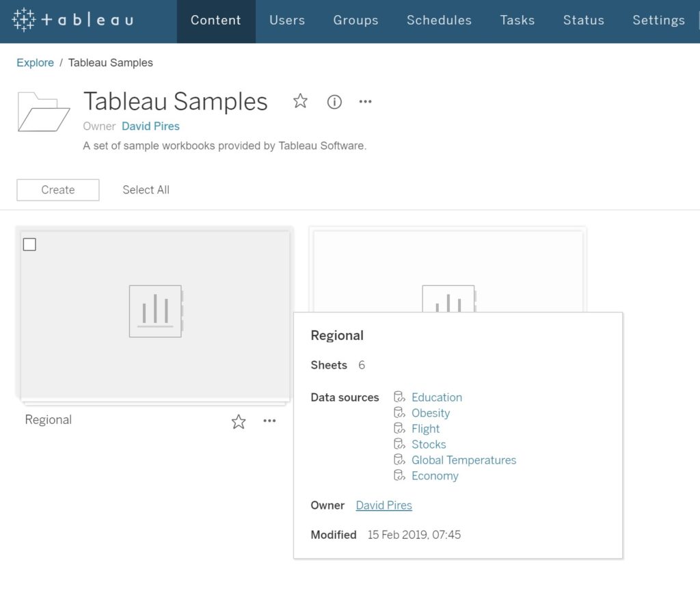
Task: Open the Flight data source
Action: pyautogui.click(x=425, y=429)
